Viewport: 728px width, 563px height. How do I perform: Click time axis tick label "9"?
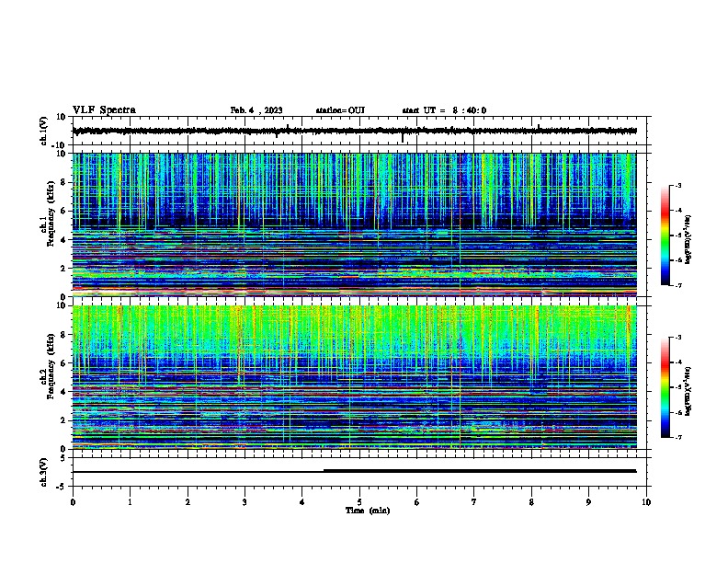[x=588, y=502]
